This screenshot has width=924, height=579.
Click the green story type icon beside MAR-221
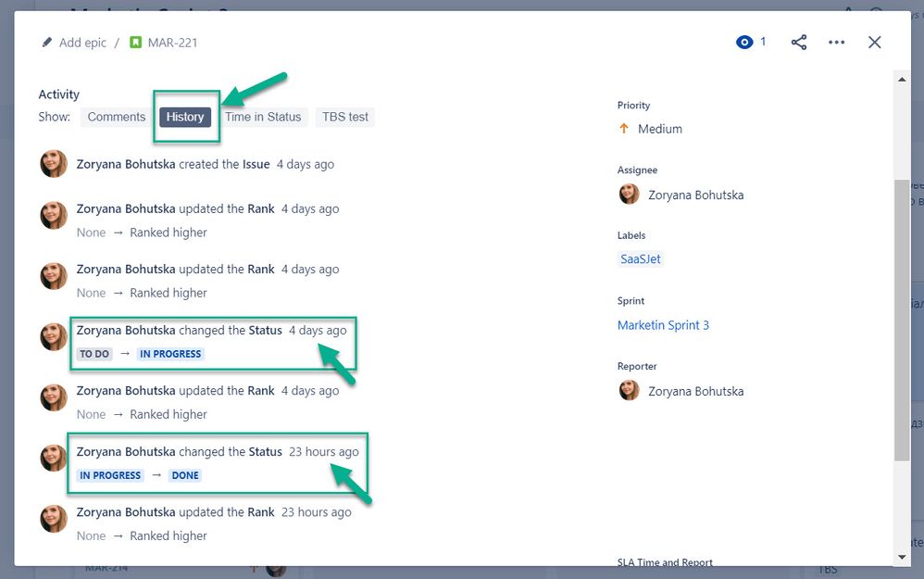point(135,43)
